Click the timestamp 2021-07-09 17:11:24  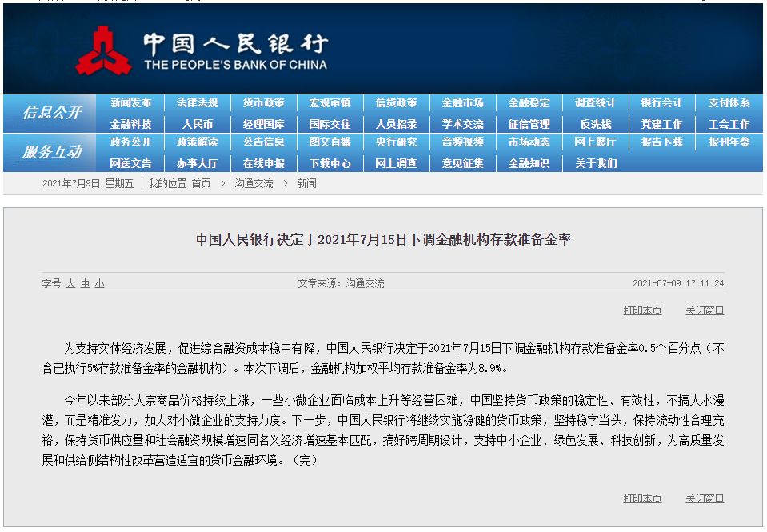(678, 283)
